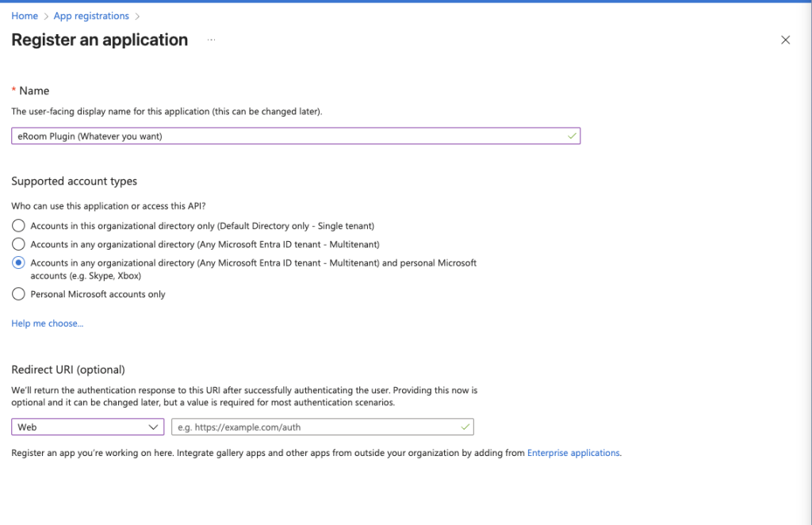Click the Register an application heading
812x525 pixels.
coord(100,40)
